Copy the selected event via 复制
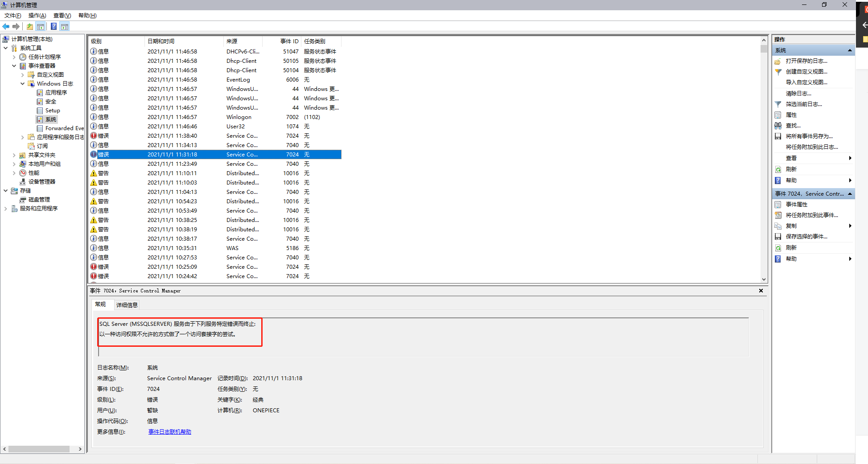Screen dimensions: 868x464 pyautogui.click(x=791, y=226)
